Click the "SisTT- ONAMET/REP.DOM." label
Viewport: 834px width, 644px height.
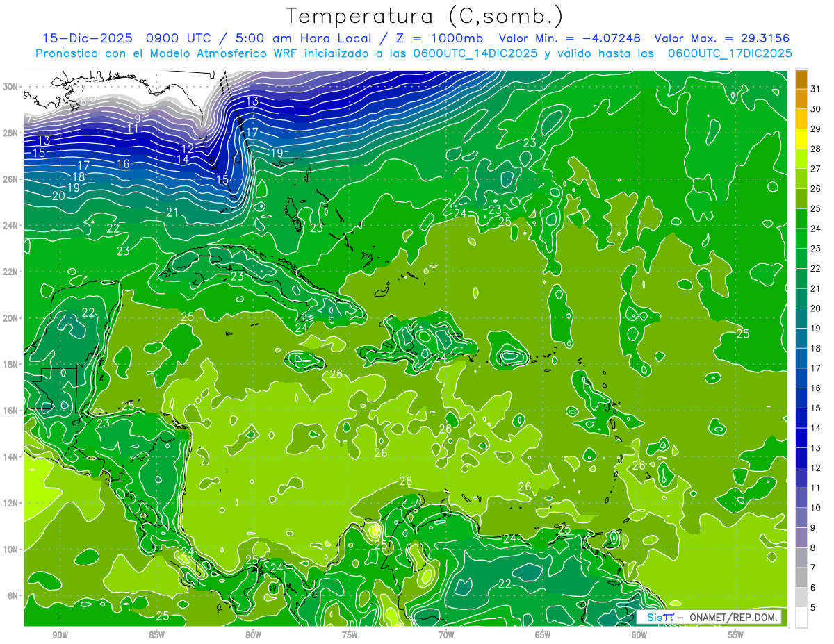click(x=709, y=617)
